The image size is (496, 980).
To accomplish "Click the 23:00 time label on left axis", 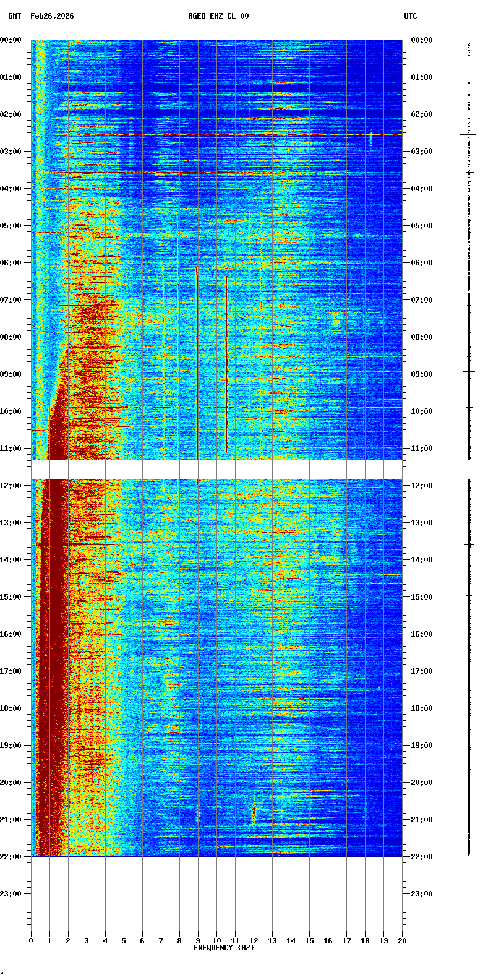I will click(11, 894).
